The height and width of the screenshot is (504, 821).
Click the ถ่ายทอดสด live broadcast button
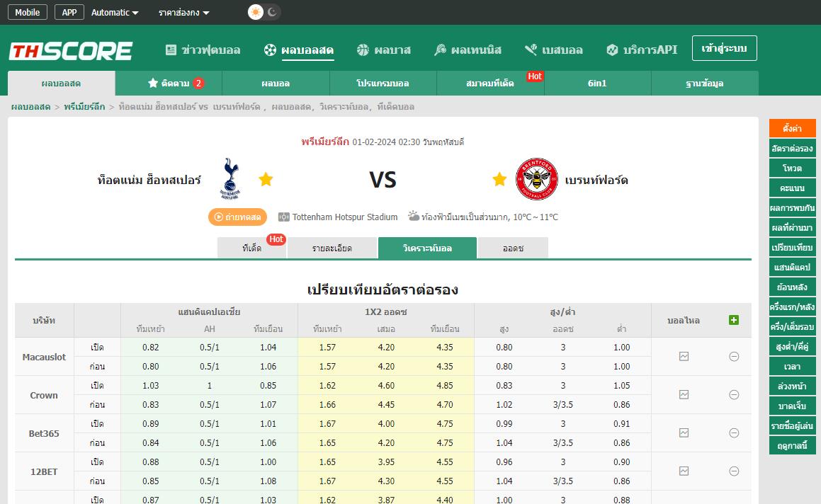tap(238, 217)
